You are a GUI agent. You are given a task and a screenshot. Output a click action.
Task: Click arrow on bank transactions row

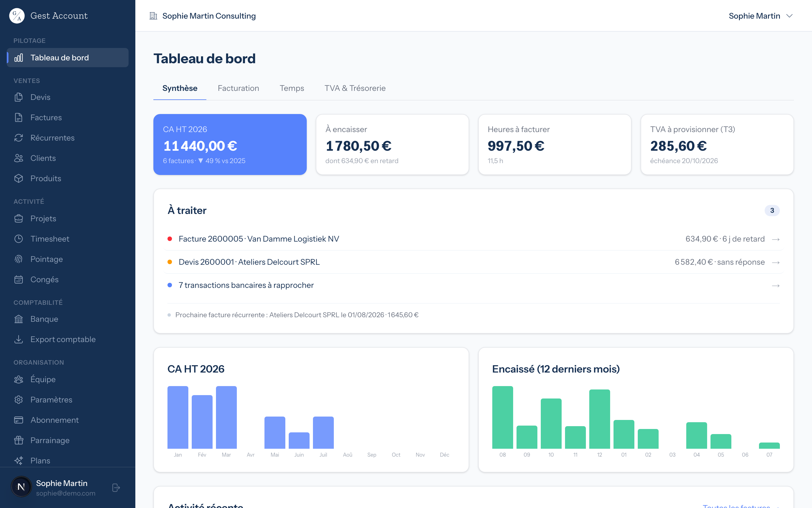[x=775, y=286]
